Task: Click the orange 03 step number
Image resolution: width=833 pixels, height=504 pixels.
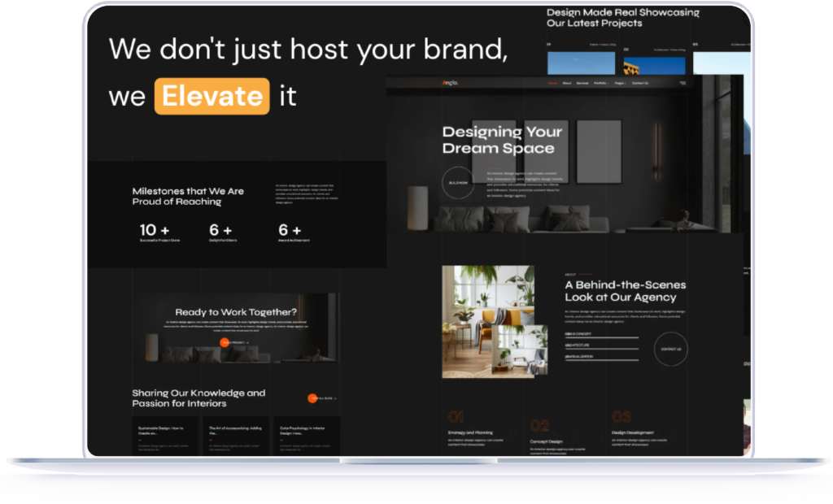Action: [x=621, y=417]
